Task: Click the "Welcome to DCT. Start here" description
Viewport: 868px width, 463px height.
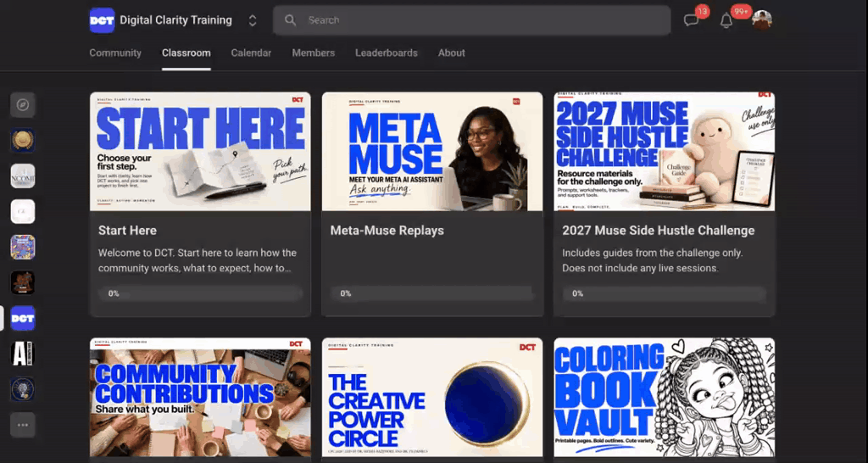Action: [198, 260]
